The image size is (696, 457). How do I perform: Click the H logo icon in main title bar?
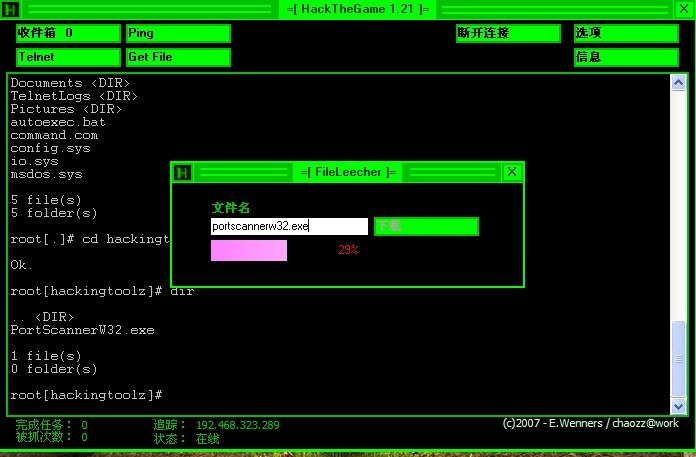click(10, 9)
